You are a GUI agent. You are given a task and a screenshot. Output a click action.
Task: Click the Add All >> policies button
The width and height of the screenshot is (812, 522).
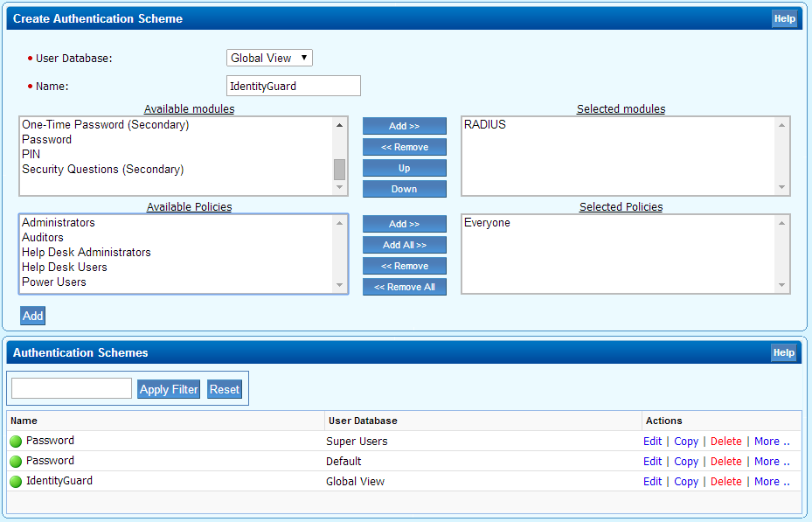[x=405, y=245]
